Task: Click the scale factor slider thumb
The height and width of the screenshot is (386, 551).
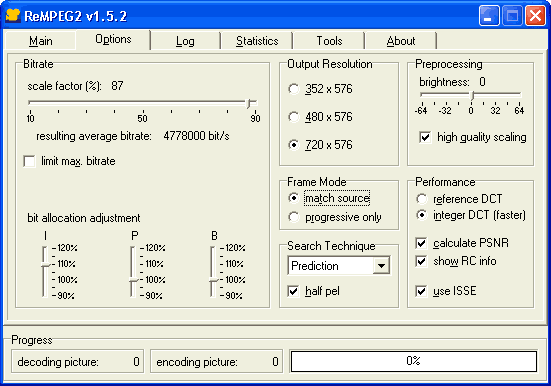Action: tap(250, 103)
